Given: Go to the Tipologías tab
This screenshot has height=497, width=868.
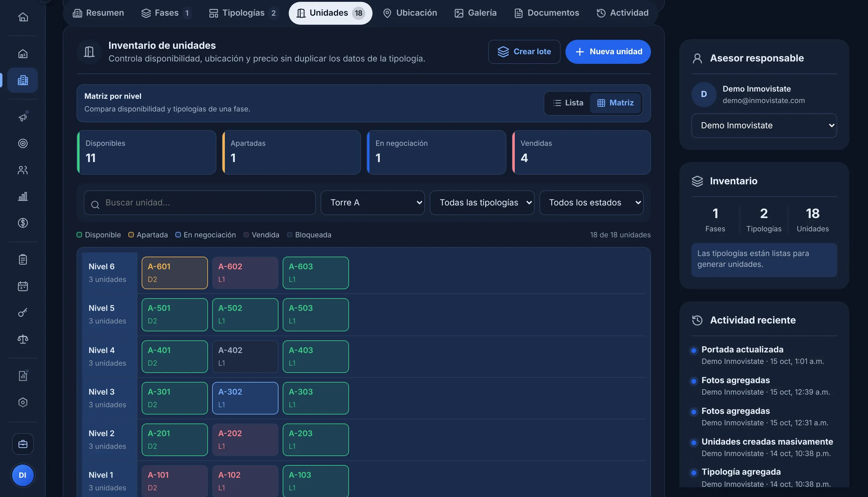Looking at the screenshot, I should coord(244,13).
